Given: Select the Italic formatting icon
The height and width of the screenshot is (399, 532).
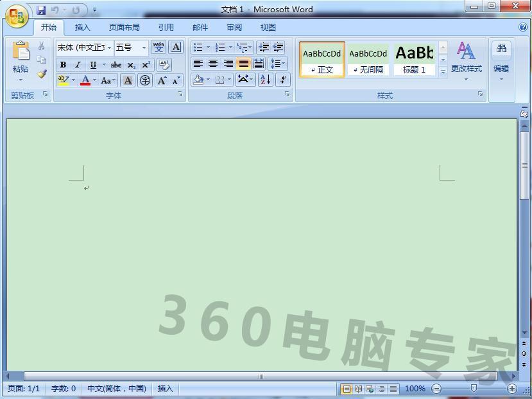Looking at the screenshot, I should tap(78, 65).
